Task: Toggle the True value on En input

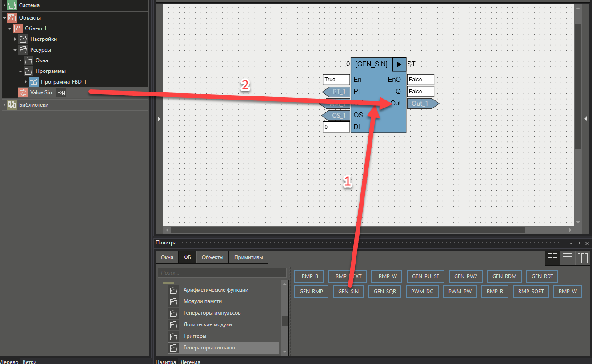Action: [336, 79]
